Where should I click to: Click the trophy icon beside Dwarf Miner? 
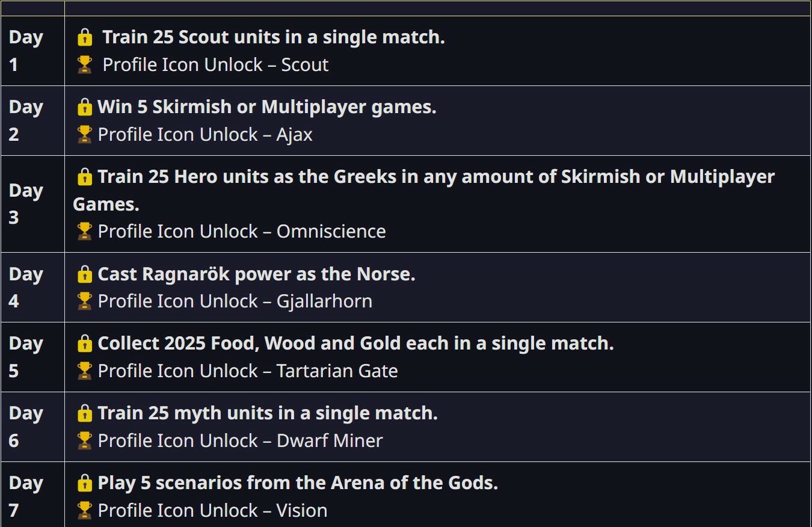[85, 441]
